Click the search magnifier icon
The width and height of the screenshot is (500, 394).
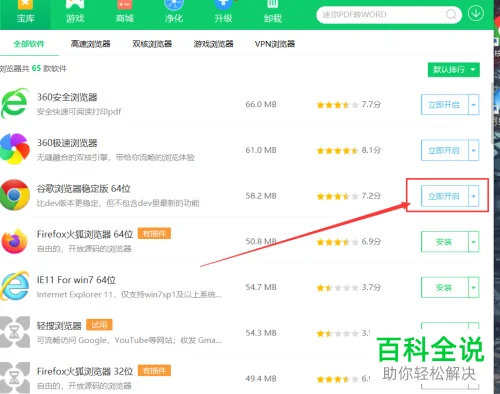[x=451, y=15]
